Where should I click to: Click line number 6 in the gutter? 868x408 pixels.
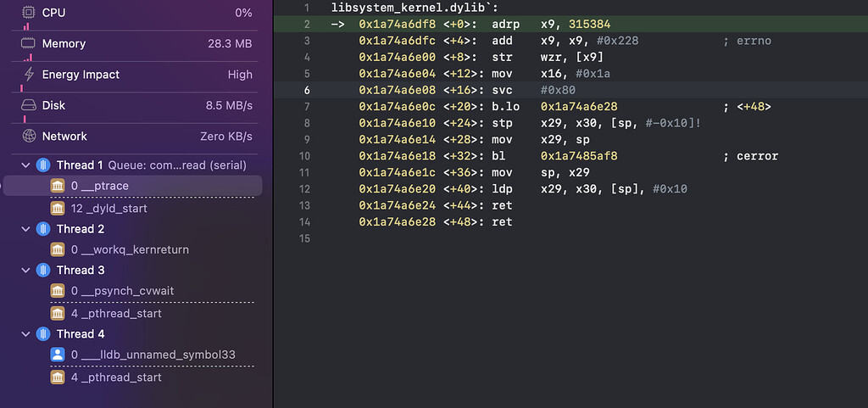pyautogui.click(x=307, y=90)
